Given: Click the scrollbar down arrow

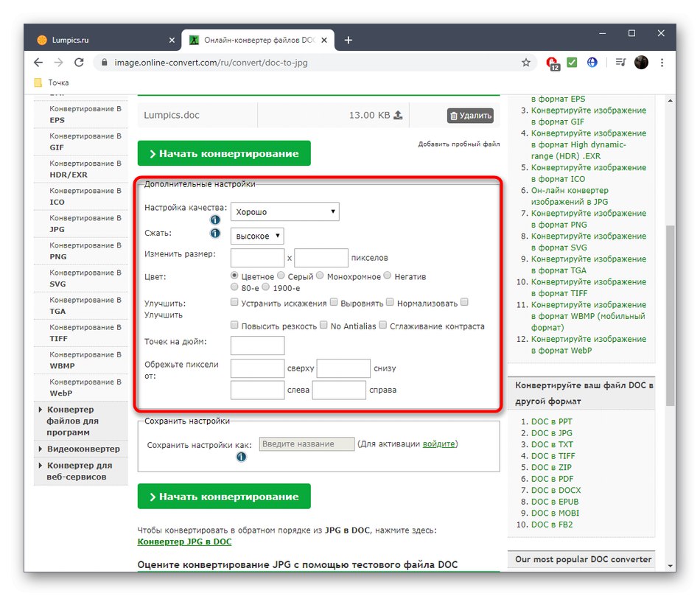Looking at the screenshot, I should 670,566.
